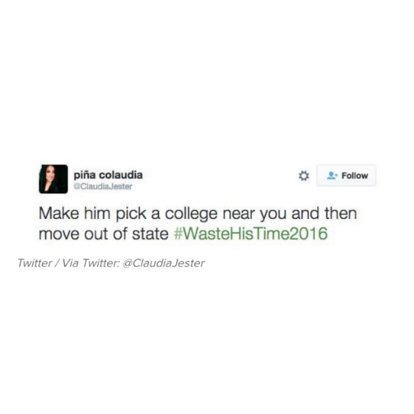The image size is (414, 414).
Task: Open the #WasteHisTime2016 hashtag
Action: (251, 233)
